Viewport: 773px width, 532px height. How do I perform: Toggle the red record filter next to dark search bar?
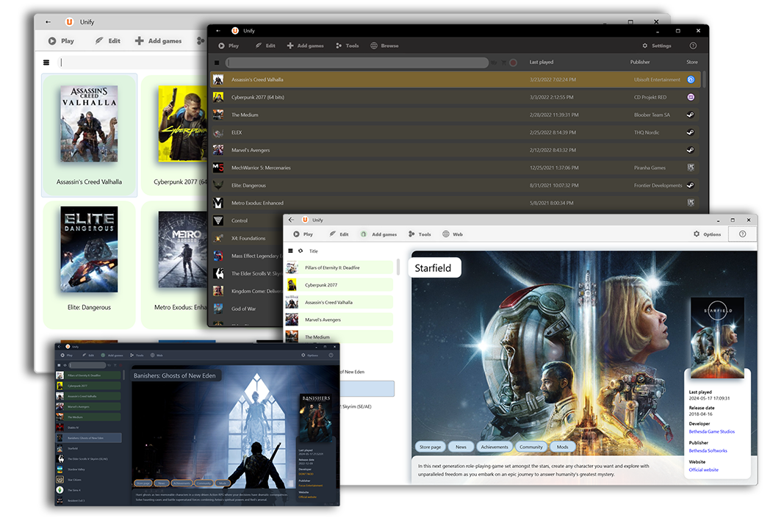pyautogui.click(x=513, y=62)
